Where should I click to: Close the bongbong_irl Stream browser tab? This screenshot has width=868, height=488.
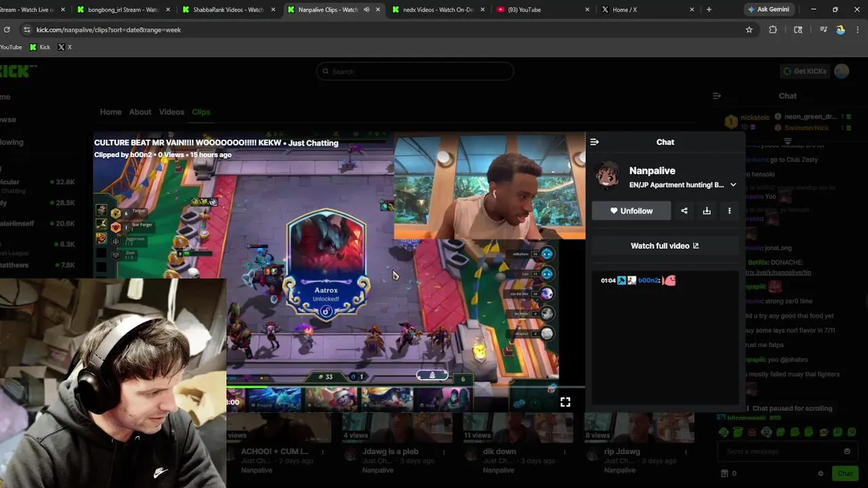coord(168,9)
